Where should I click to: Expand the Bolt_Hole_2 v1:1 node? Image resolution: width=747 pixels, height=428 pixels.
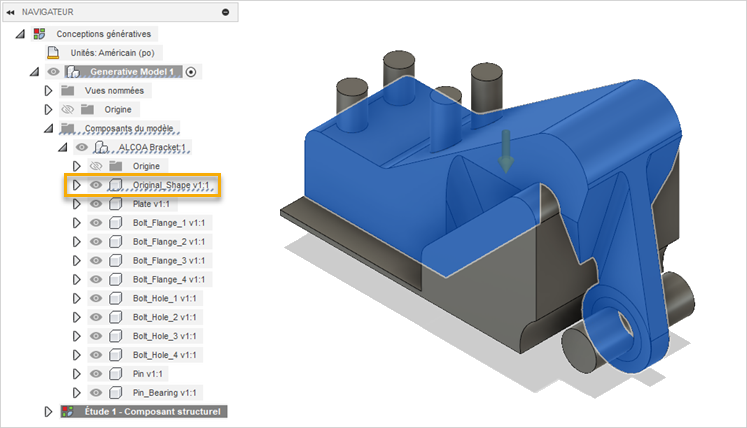pos(76,317)
